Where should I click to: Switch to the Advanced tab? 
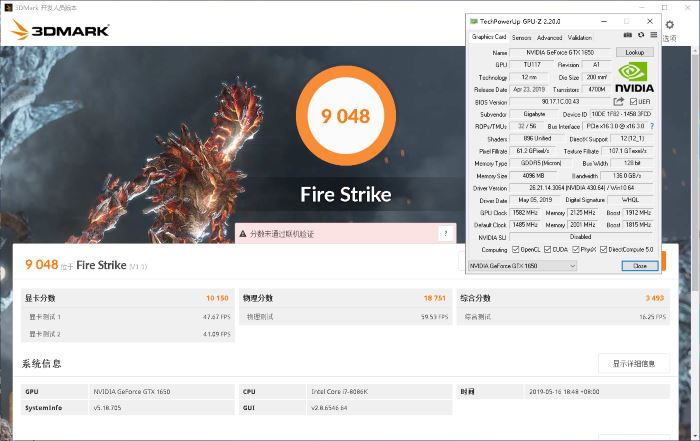[549, 37]
